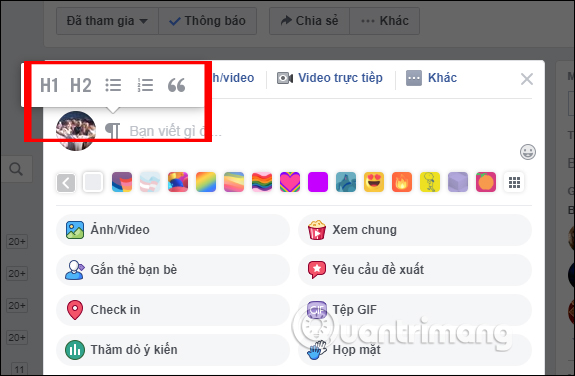
Task: Click Gắn thẻ bạn bè option
Action: [173, 270]
